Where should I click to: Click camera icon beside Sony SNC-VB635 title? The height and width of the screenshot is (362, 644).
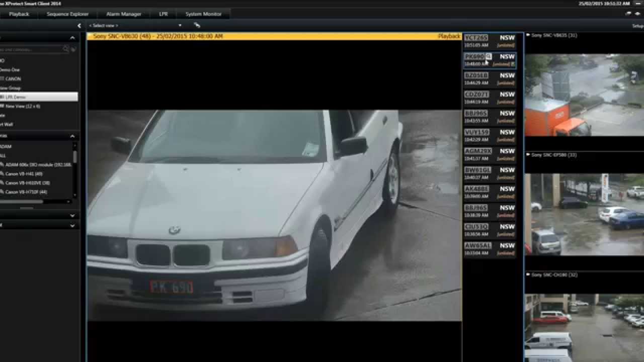point(528,35)
